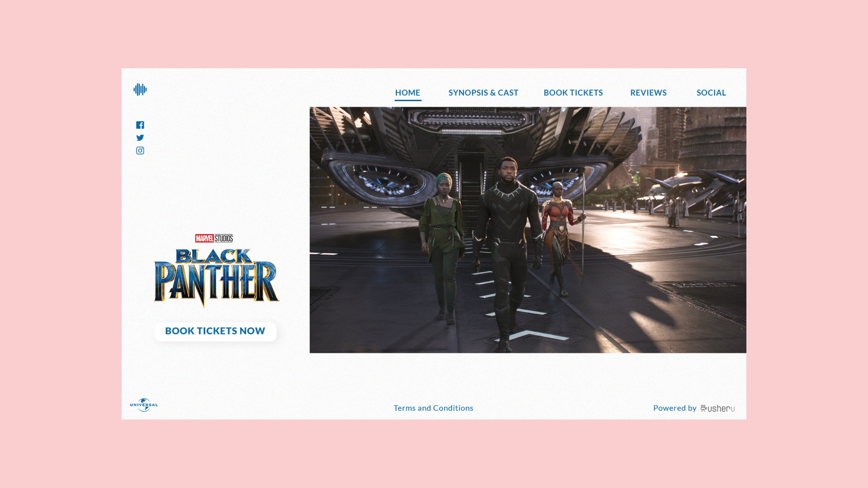The width and height of the screenshot is (868, 488).
Task: Open the Synopsis & Cast section
Action: [483, 93]
